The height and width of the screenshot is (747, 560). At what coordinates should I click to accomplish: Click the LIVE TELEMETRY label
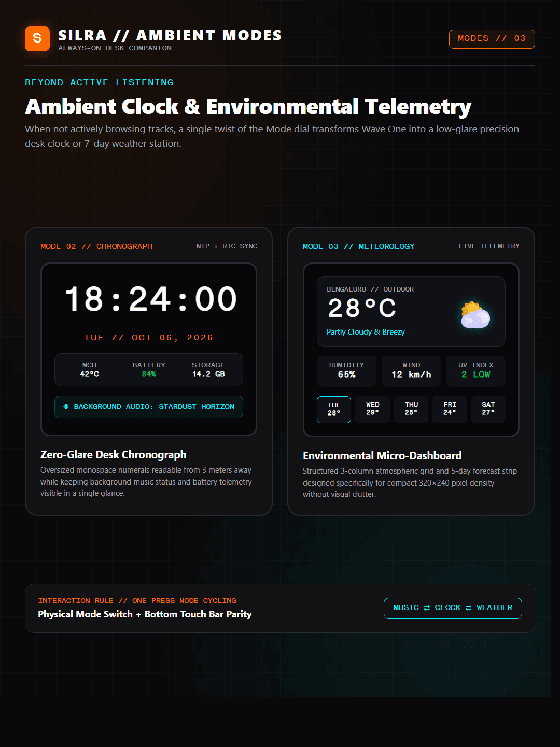[x=489, y=246]
